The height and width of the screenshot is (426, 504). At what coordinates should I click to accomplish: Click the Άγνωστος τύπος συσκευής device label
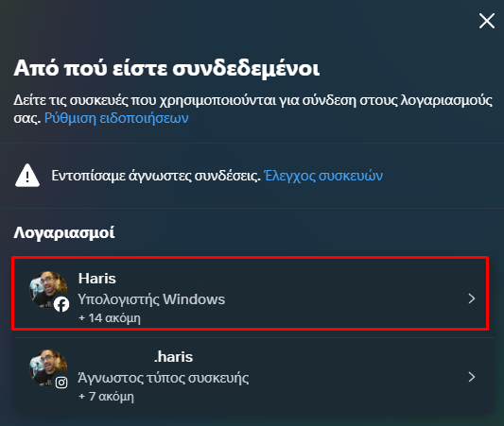(x=164, y=378)
